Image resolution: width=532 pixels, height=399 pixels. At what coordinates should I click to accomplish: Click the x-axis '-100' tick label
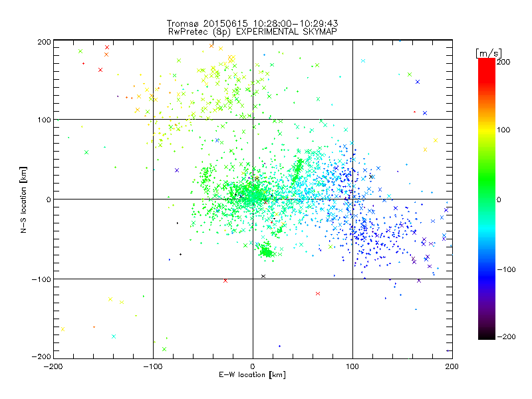click(153, 366)
